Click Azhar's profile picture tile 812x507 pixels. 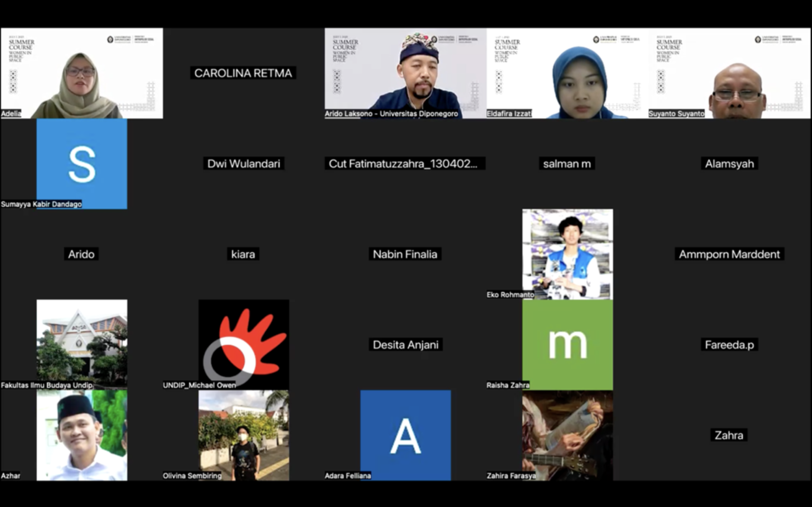[82, 435]
